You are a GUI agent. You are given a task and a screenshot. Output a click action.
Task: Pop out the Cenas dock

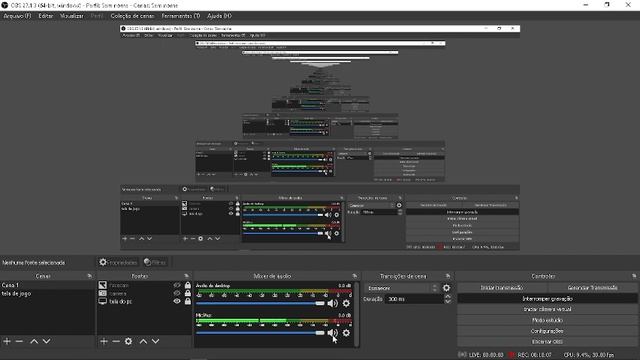(89, 276)
